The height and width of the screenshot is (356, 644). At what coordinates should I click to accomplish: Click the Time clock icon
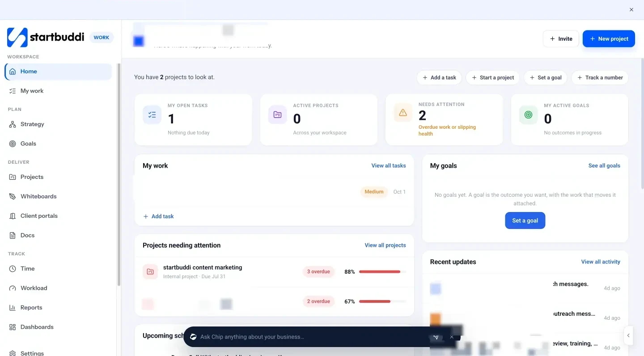(13, 269)
